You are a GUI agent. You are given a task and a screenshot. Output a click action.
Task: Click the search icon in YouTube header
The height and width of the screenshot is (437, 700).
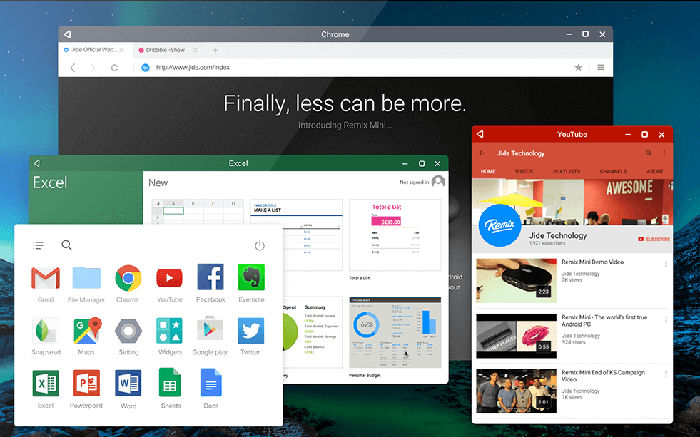point(648,153)
